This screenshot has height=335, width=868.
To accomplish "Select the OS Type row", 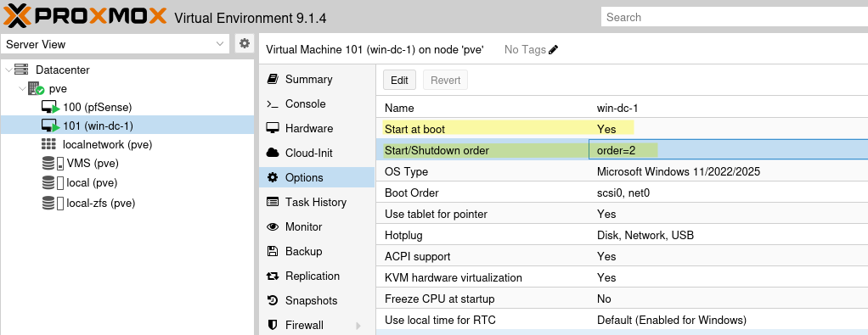I will pos(622,172).
